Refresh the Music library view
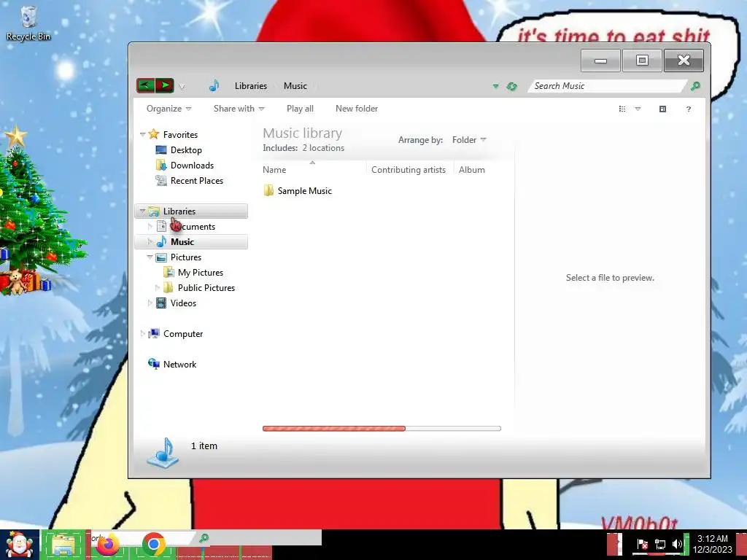Viewport: 747px width, 560px height. pyautogui.click(x=511, y=86)
